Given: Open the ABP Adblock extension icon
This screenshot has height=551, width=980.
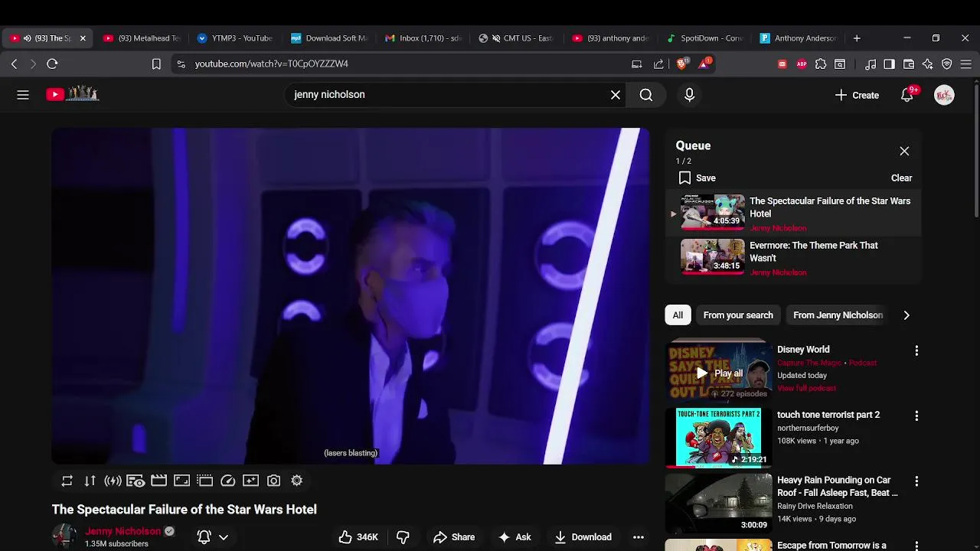Looking at the screenshot, I should (802, 64).
